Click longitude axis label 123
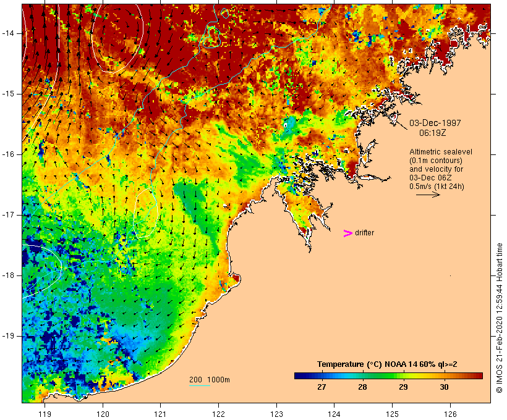Image resolution: width=507 pixels, height=420 pixels. pyautogui.click(x=276, y=414)
